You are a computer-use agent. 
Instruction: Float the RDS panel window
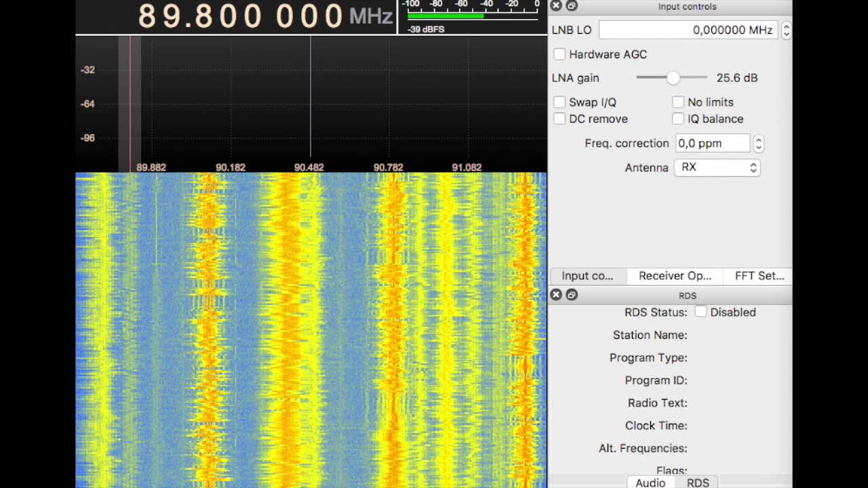tap(572, 295)
